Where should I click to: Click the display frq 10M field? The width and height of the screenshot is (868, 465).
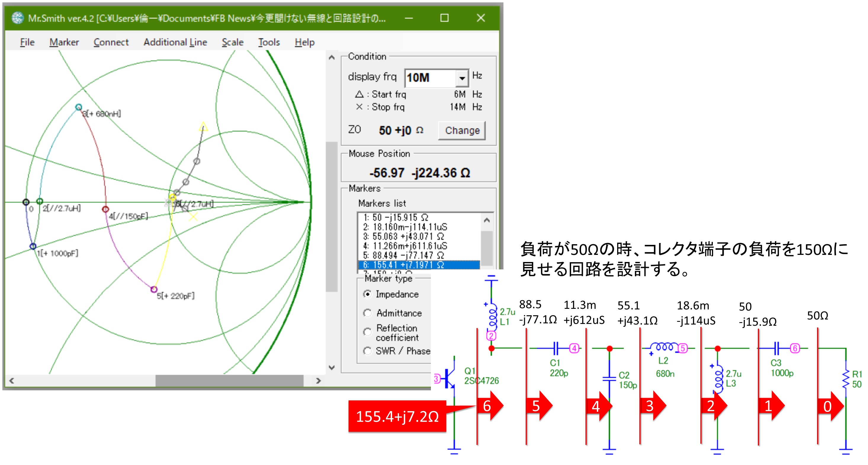coord(430,78)
